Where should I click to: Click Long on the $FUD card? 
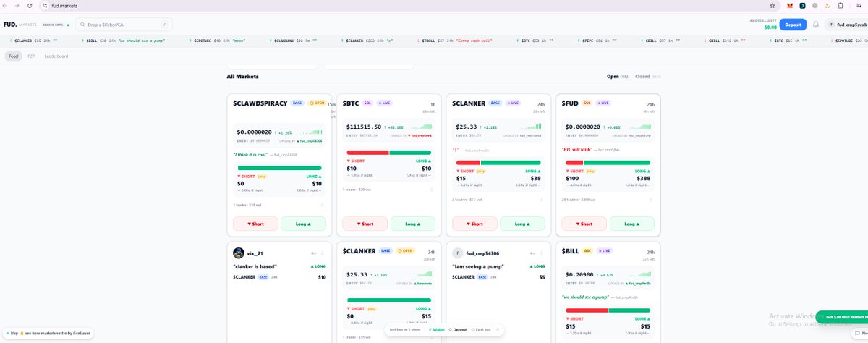pyautogui.click(x=631, y=224)
